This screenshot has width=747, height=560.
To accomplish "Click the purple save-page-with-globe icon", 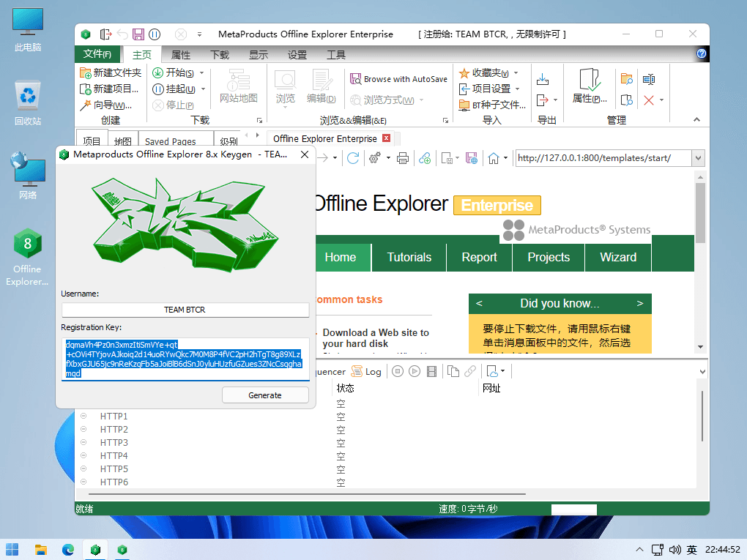I will coord(472,158).
